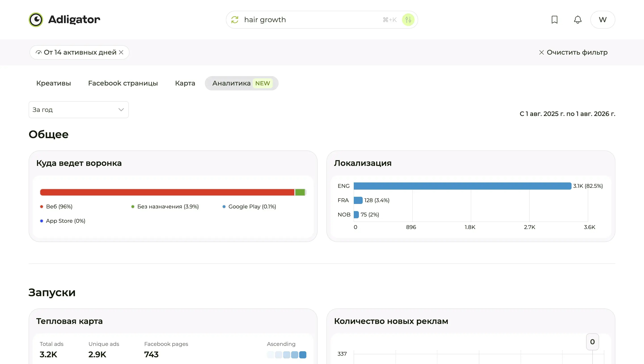Switch to the Карта tab
The width and height of the screenshot is (644, 364).
[185, 83]
